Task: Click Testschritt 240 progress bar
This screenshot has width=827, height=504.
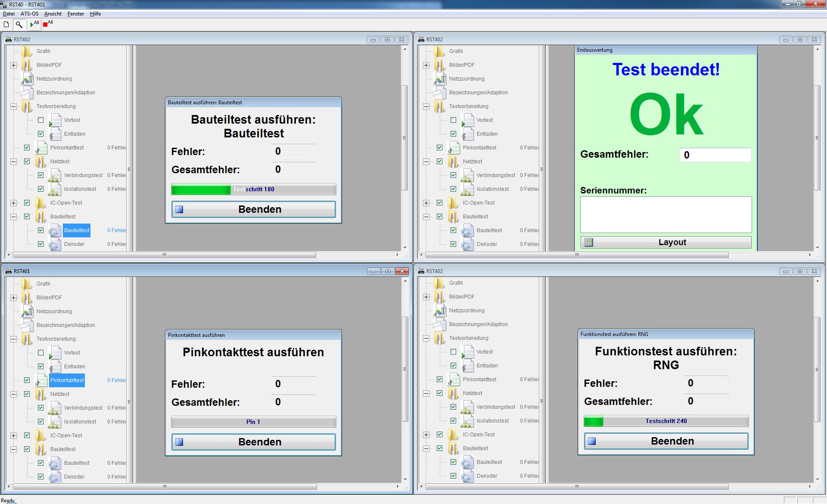Action: 666,421
